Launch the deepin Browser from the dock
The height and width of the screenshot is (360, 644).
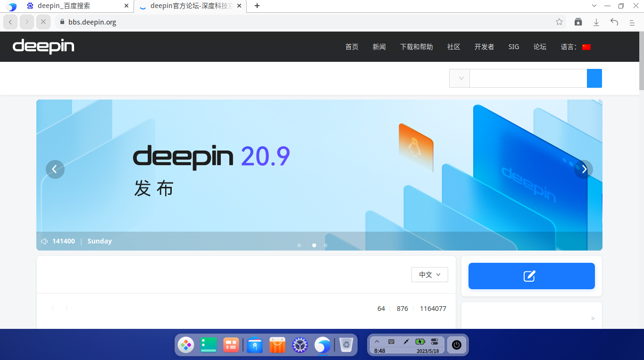tap(322, 345)
